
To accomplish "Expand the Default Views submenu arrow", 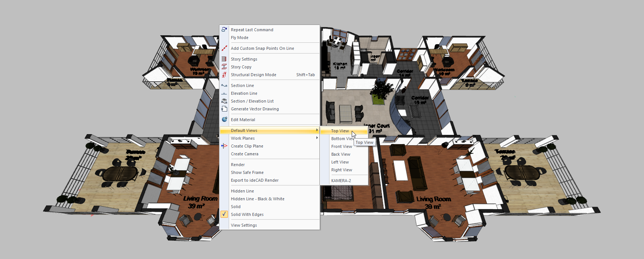I will [x=317, y=130].
